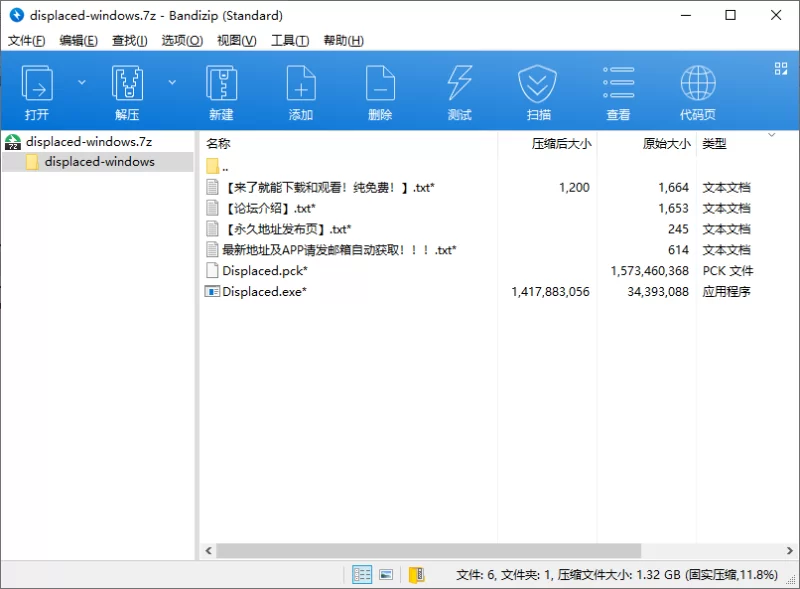Click the 1,417,883,056 compressed size value
Image resolution: width=800 pixels, height=589 pixels.
tap(551, 291)
